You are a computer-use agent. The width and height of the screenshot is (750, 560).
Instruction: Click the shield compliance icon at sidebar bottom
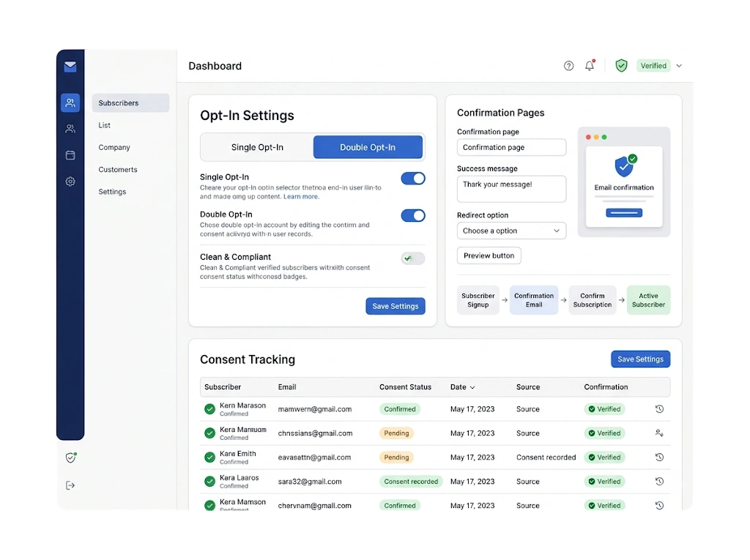pyautogui.click(x=71, y=458)
